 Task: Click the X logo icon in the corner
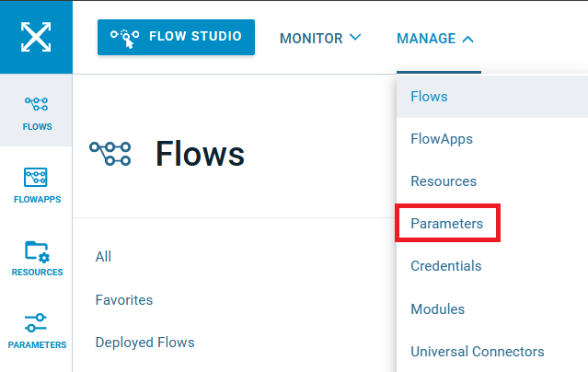pyautogui.click(x=36, y=37)
